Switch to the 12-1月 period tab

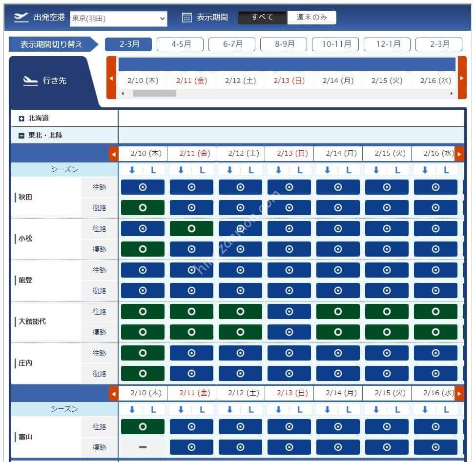tap(387, 44)
